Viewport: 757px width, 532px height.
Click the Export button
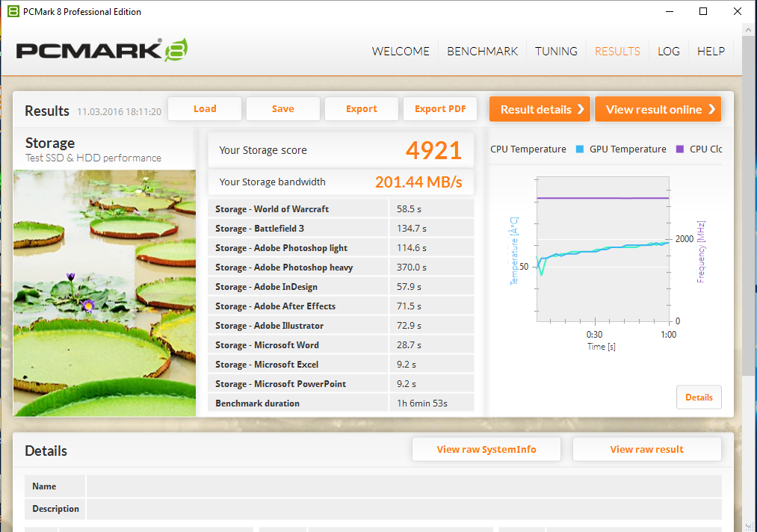pos(362,108)
